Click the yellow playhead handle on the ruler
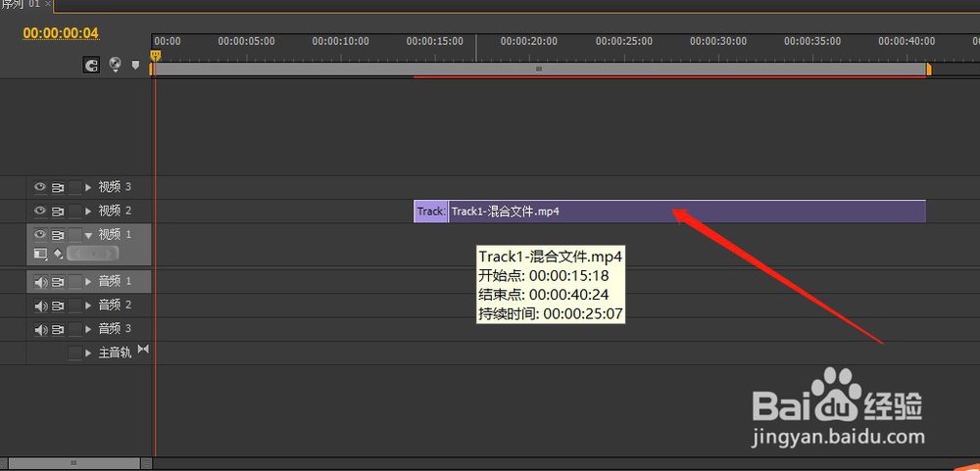 pyautogui.click(x=155, y=56)
